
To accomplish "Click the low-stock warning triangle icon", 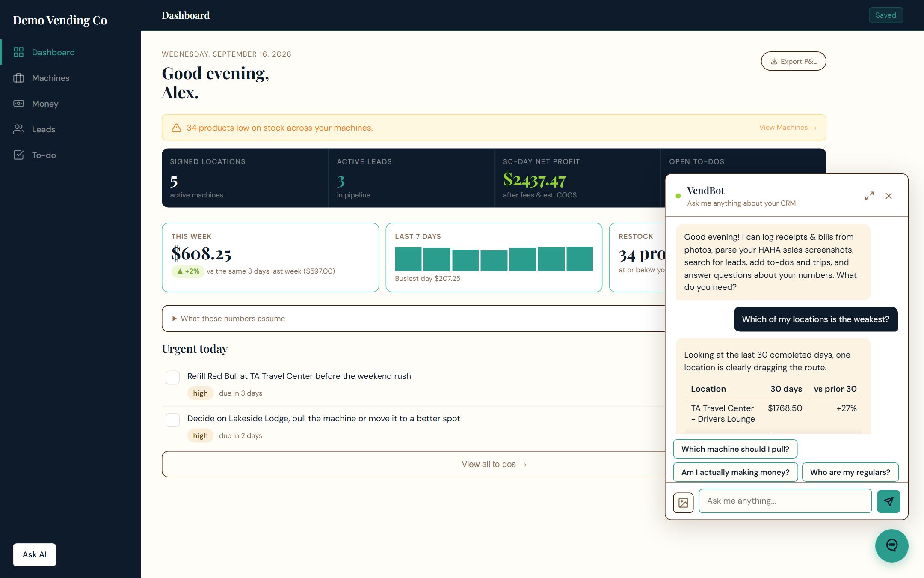I will point(176,128).
